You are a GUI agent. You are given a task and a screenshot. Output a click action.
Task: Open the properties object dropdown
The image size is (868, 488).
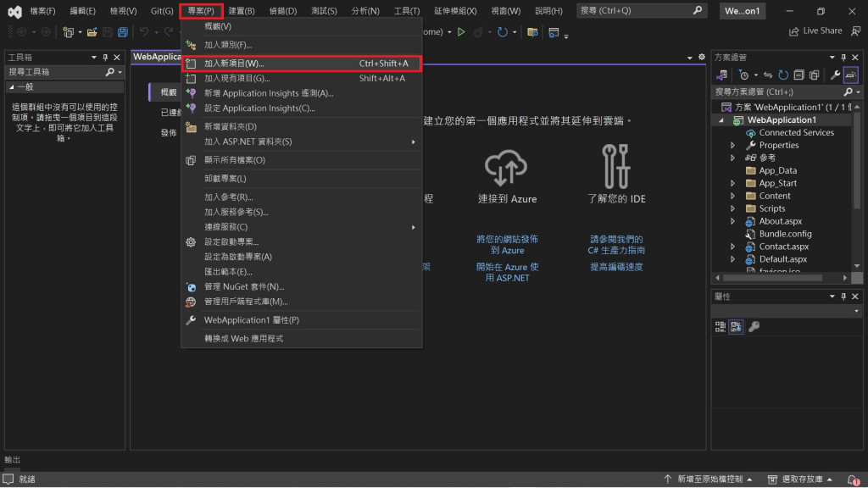coord(856,312)
